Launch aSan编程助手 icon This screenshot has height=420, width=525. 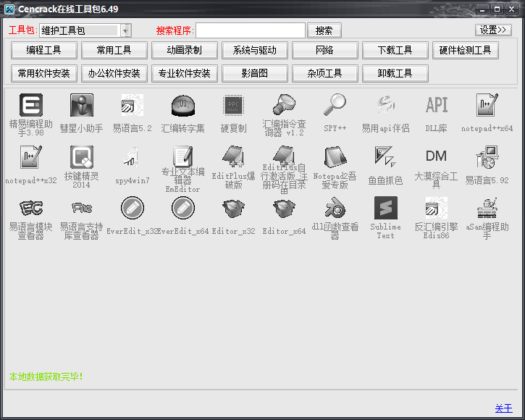[487, 208]
